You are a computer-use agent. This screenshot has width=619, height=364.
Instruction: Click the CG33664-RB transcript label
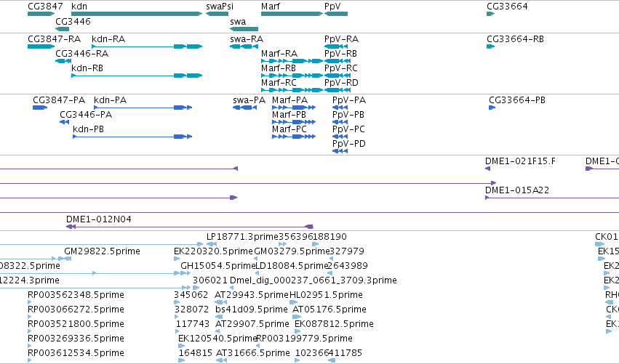click(515, 39)
